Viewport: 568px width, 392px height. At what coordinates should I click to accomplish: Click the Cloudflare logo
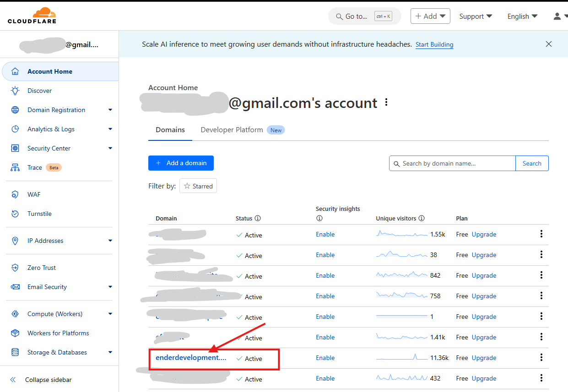[x=32, y=16]
